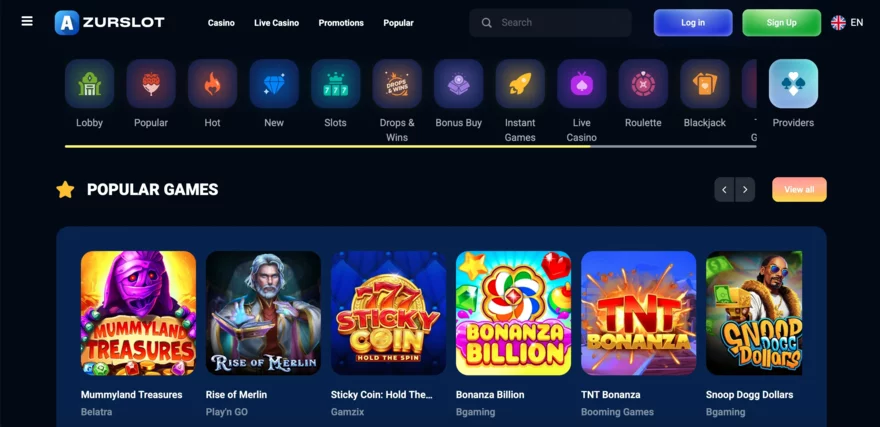Open the Blackjack cards icon
Screen dimensions: 880x427
[705, 84]
